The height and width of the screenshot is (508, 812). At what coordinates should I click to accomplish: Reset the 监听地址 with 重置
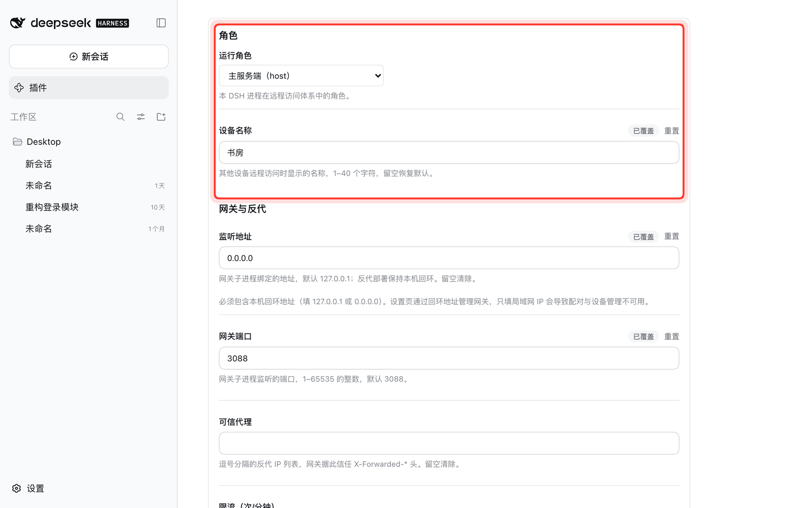coord(671,236)
